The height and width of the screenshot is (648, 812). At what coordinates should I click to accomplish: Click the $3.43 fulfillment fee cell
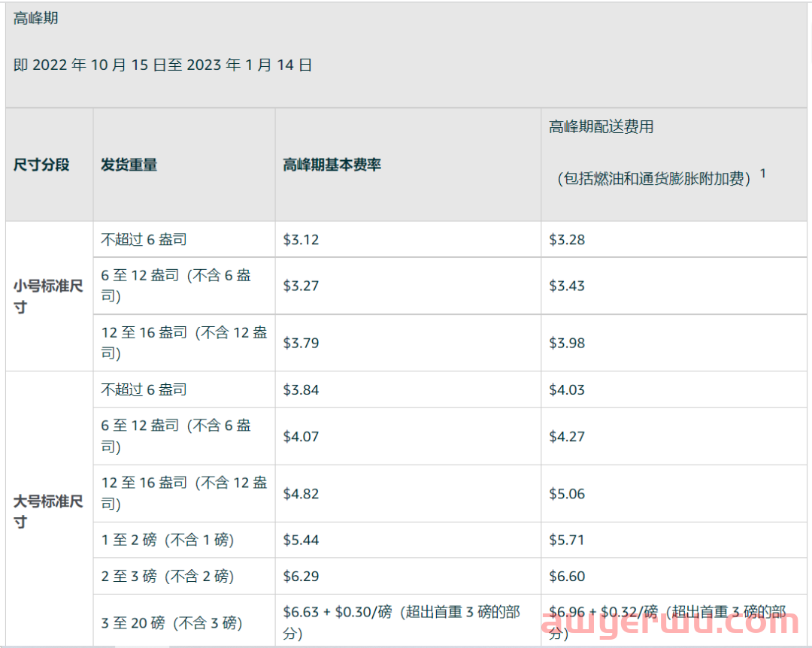[567, 286]
